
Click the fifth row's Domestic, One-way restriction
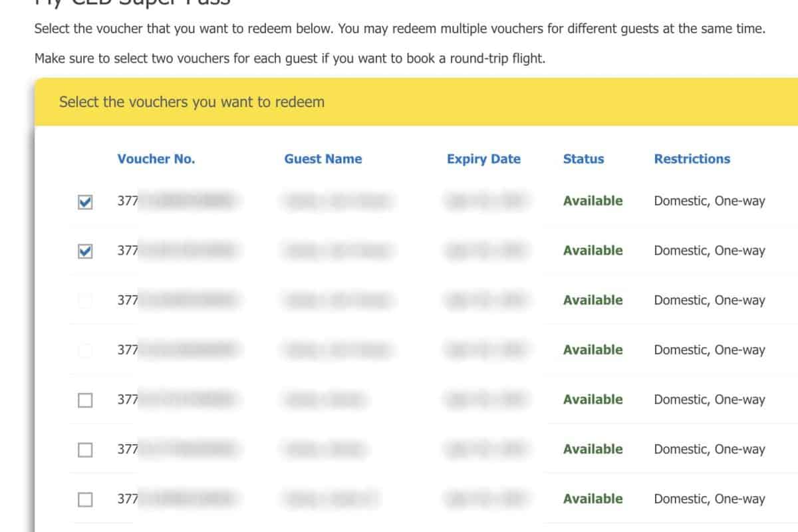tap(709, 400)
